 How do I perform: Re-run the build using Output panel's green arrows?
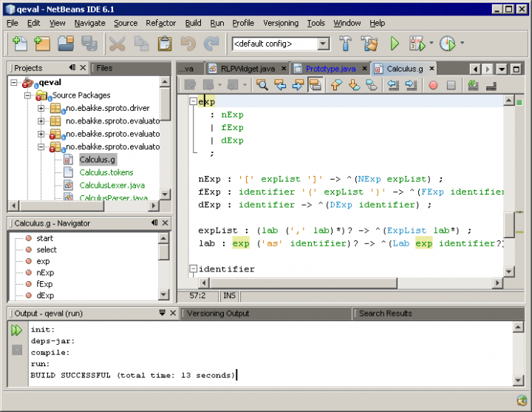(x=16, y=331)
